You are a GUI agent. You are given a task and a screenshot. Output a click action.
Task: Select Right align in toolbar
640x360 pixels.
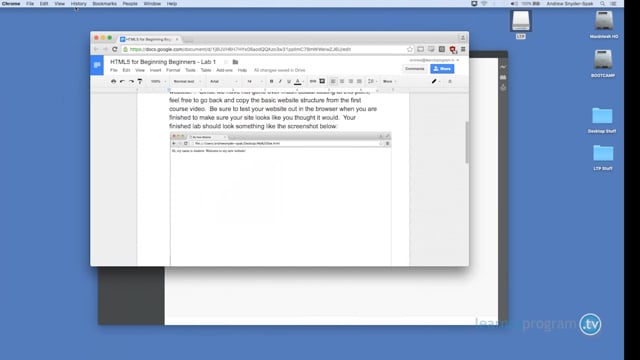coord(351,82)
